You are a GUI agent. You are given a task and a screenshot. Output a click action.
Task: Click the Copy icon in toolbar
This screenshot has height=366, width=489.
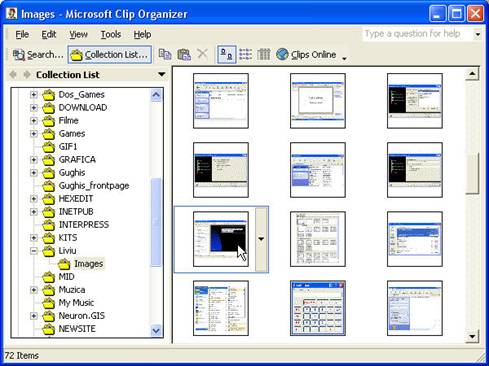tap(165, 54)
